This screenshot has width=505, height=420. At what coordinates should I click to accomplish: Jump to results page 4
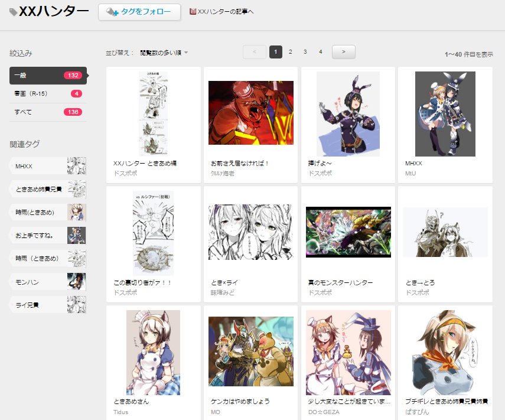[321, 52]
